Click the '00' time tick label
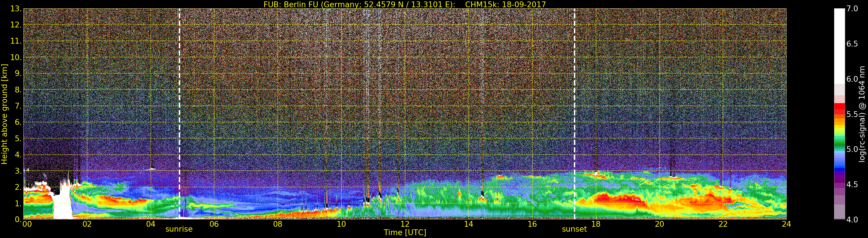Image resolution: width=868 pixels, height=238 pixels. [x=27, y=224]
